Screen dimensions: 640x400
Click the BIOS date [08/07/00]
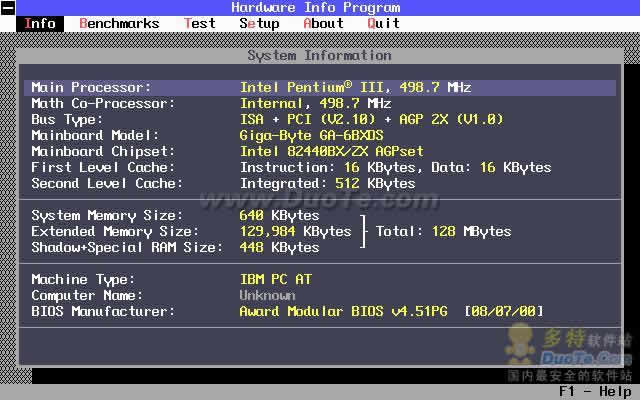click(504, 311)
